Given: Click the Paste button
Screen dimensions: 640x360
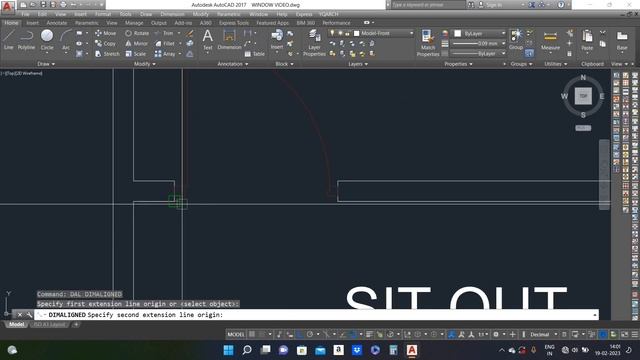Looking at the screenshot, I should (x=587, y=40).
